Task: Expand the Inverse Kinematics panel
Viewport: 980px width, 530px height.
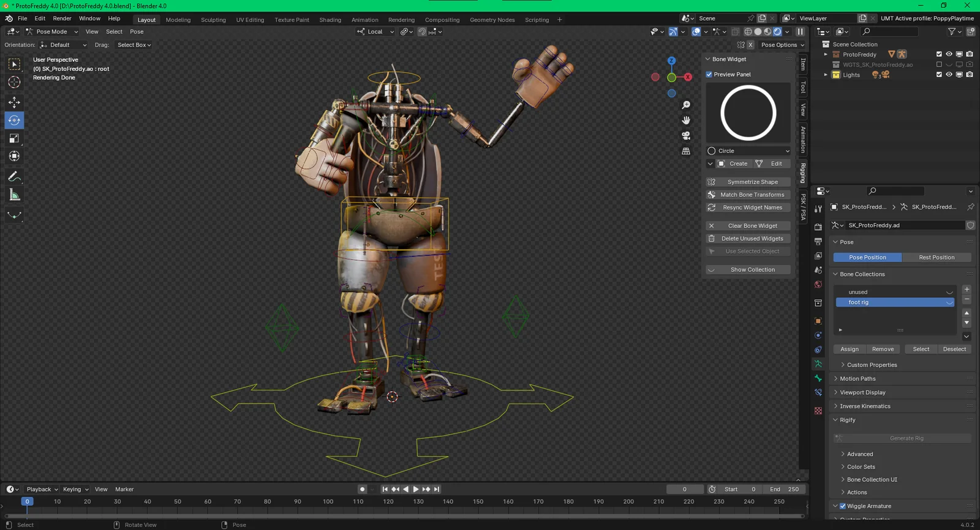Action: coord(865,406)
